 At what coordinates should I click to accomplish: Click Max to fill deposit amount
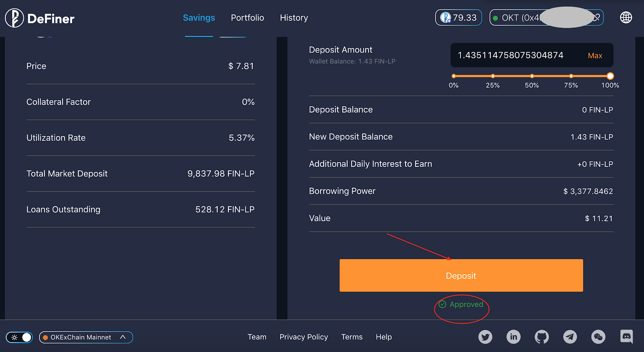click(x=595, y=56)
